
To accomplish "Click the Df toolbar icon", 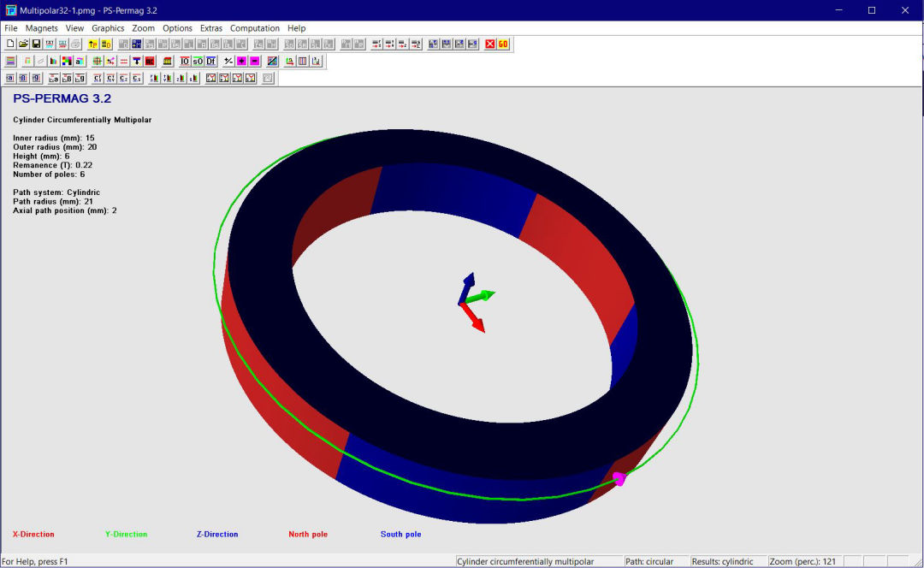I will point(210,61).
